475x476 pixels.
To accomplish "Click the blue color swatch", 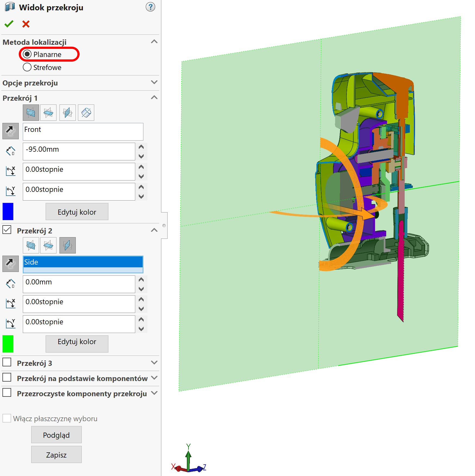I will 8,211.
